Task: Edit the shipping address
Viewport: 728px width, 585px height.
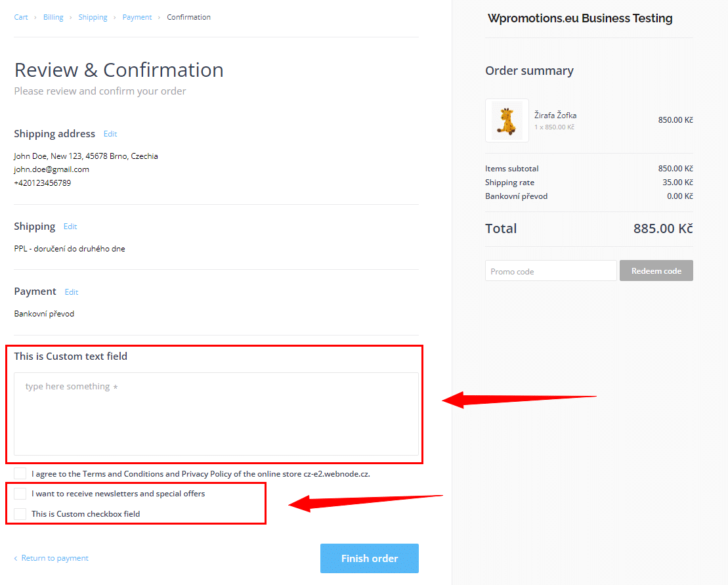Action: coord(110,134)
